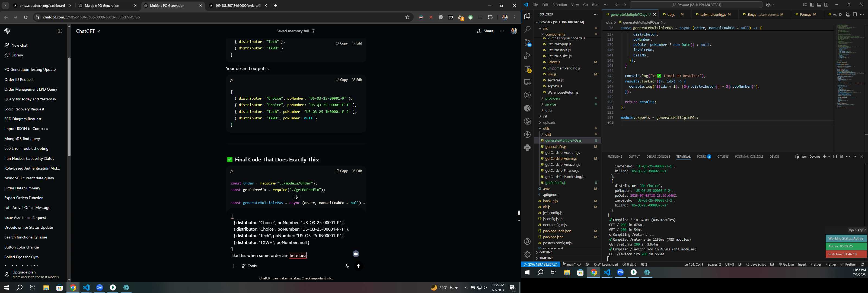Open VS Code Source Control icon
868x293 pixels.
click(x=527, y=43)
